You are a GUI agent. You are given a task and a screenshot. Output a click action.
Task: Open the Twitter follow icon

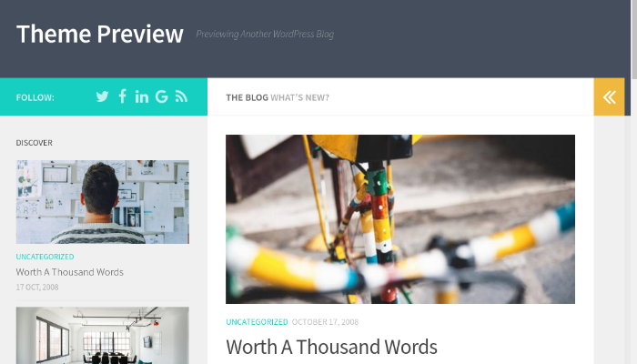[102, 96]
